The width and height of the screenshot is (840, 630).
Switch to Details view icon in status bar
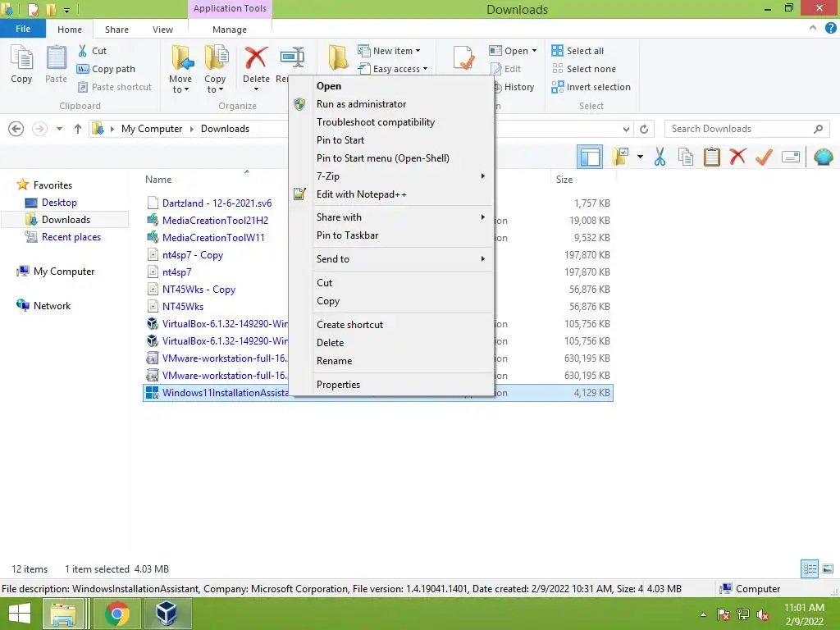[x=810, y=568]
